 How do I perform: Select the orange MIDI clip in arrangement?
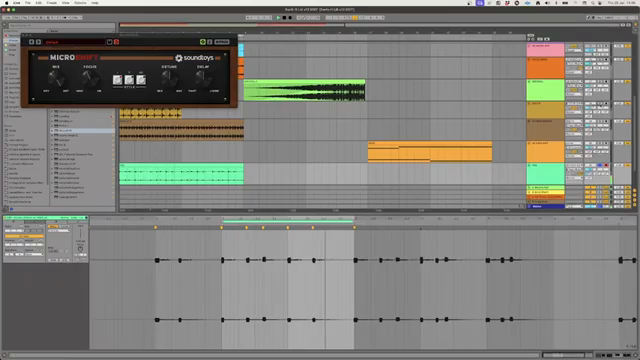(x=430, y=152)
